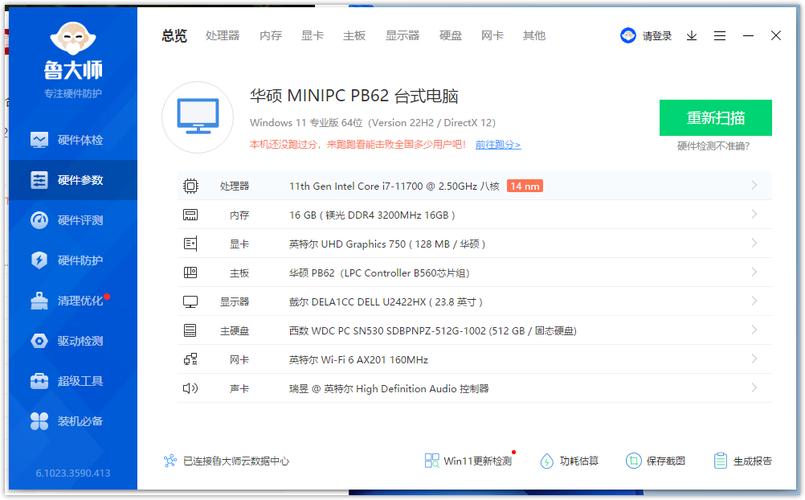
Task: Click the 主板 row motherboard icon
Action: click(x=190, y=272)
